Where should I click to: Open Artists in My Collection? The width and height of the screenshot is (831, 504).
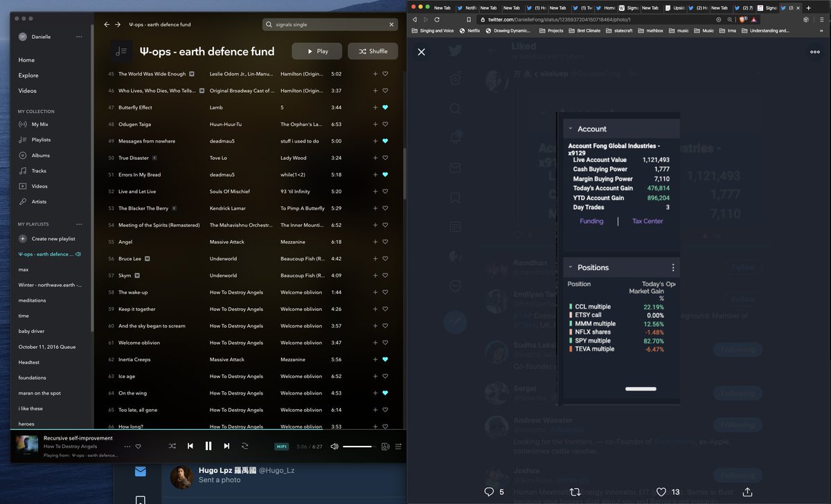click(x=33, y=201)
